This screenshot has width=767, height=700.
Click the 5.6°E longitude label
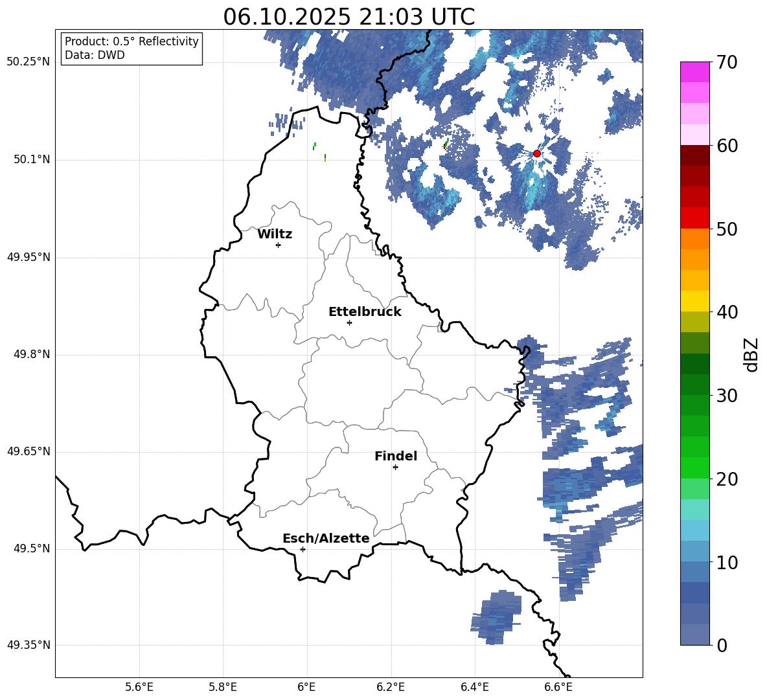[x=139, y=687]
